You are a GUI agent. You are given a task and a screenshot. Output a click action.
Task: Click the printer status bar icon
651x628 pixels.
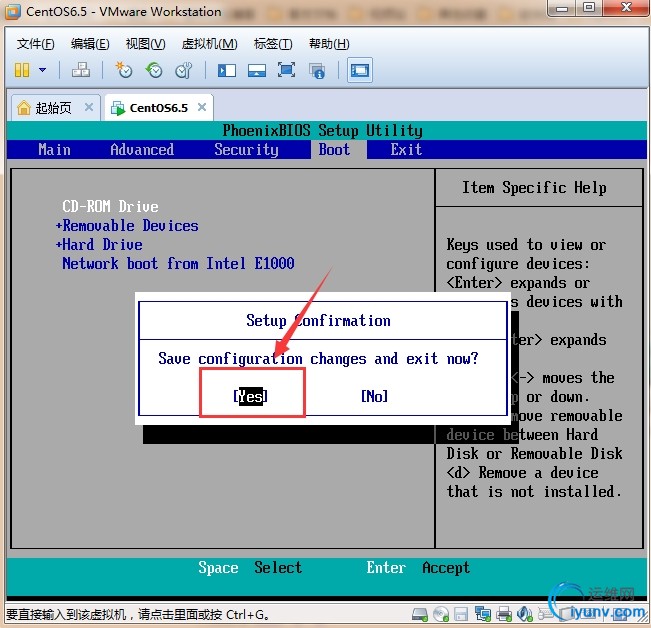[504, 614]
